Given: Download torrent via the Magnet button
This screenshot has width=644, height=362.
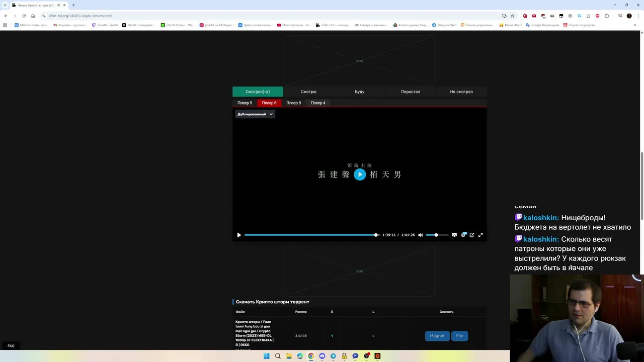Looking at the screenshot, I should tap(437, 336).
